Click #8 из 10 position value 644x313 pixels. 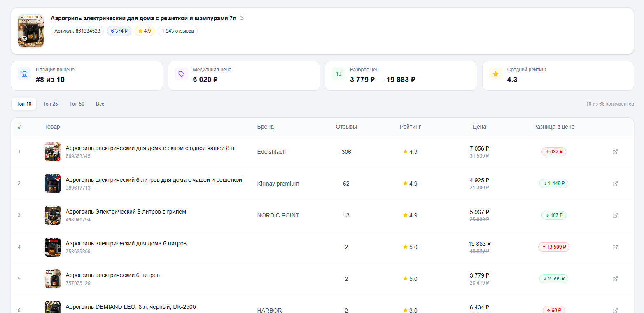tap(50, 80)
